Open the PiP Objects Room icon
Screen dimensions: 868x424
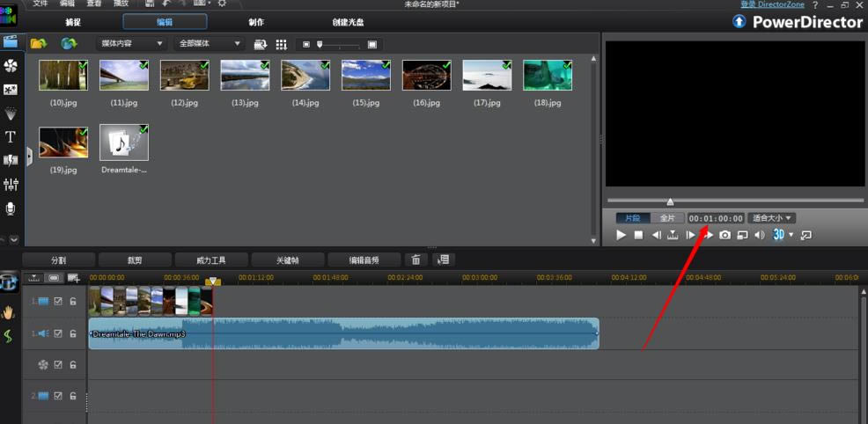[11, 90]
